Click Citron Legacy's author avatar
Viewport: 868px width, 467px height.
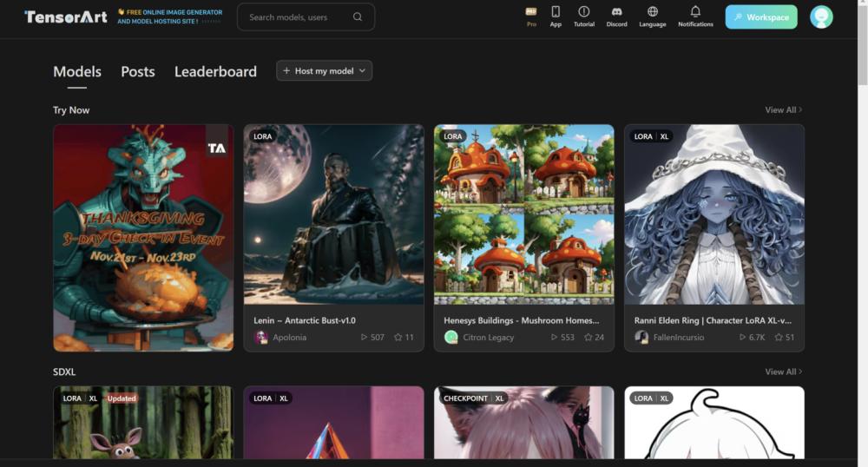point(451,337)
